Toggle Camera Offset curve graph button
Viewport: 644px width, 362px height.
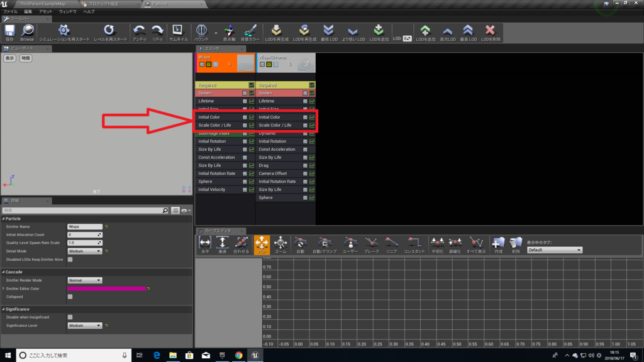pyautogui.click(x=312, y=173)
